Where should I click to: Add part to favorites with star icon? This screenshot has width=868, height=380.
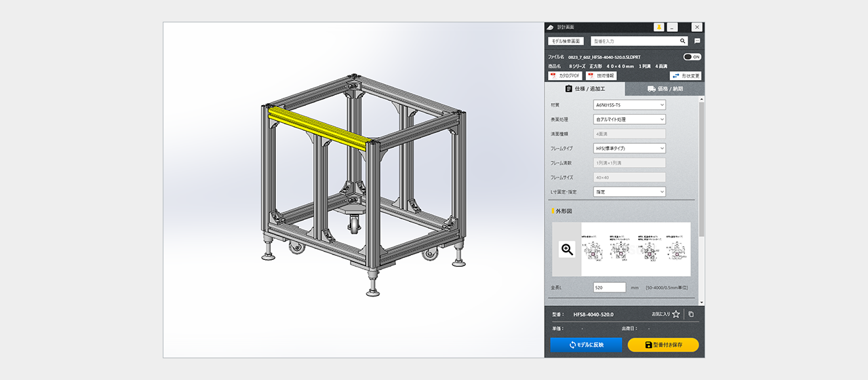coord(675,314)
